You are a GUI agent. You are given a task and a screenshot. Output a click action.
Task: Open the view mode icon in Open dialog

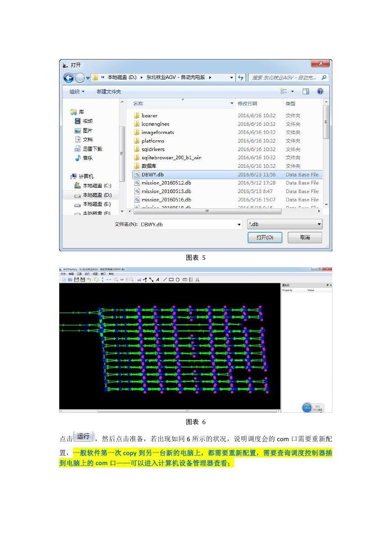[x=284, y=92]
